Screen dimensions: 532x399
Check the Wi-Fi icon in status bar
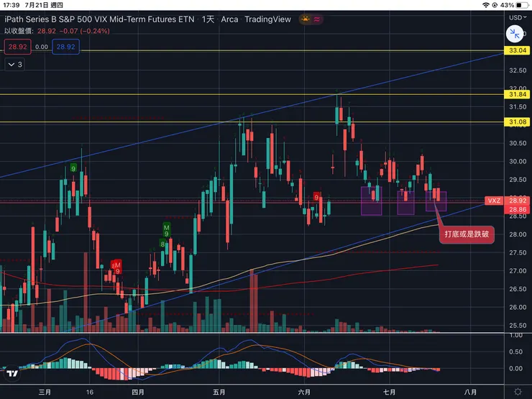(x=486, y=5)
